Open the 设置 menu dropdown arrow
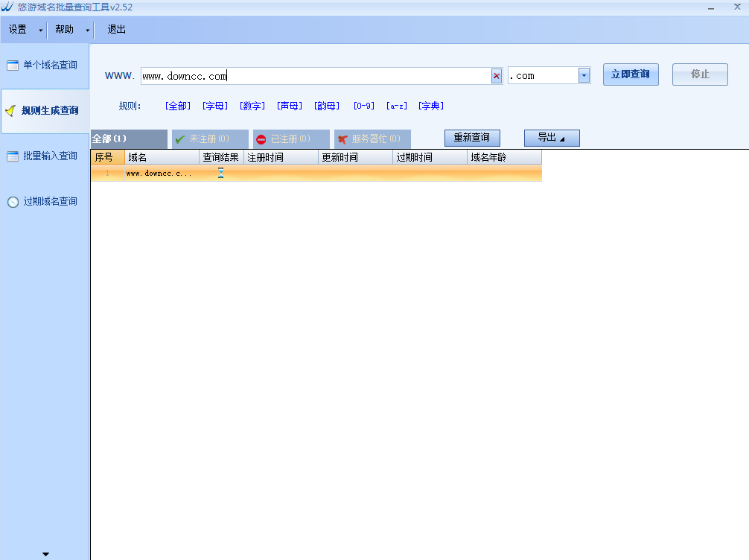Screen dimensions: 749x560 (x=41, y=30)
